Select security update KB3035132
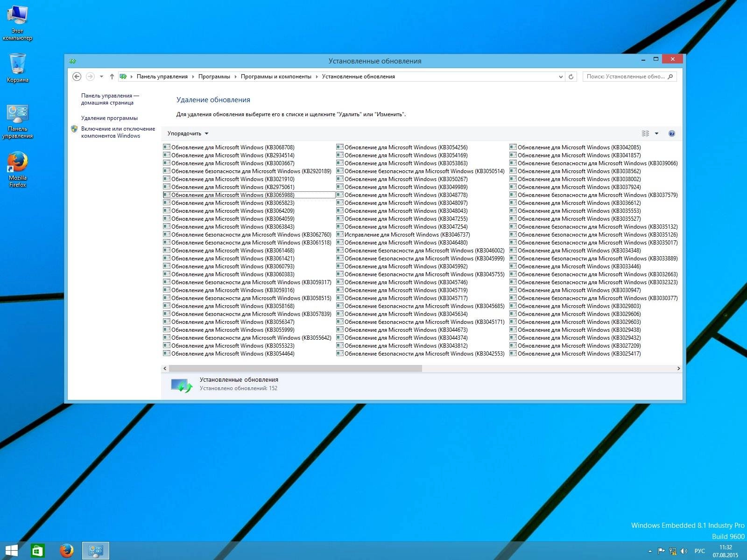747x560 pixels. [593, 227]
